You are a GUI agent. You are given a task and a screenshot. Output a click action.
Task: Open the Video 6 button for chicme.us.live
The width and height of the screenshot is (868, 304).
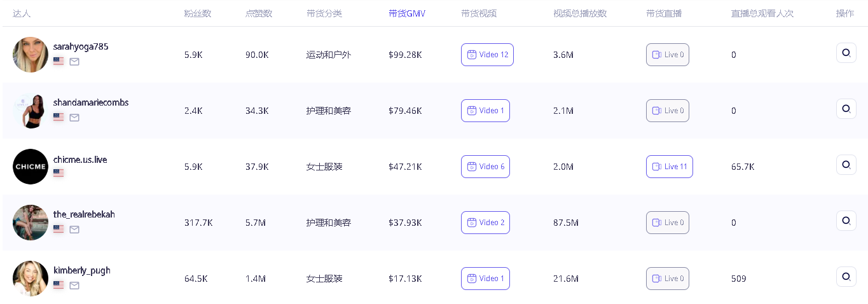[x=485, y=167]
